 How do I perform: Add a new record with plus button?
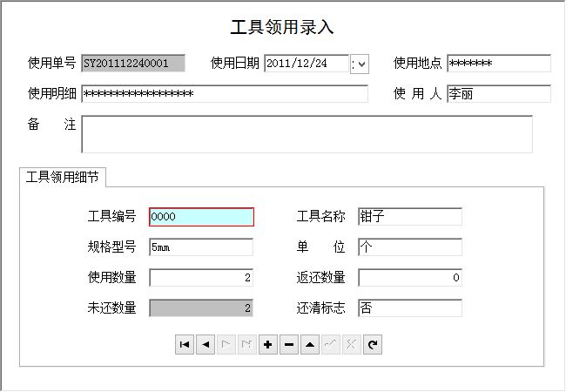[268, 345]
